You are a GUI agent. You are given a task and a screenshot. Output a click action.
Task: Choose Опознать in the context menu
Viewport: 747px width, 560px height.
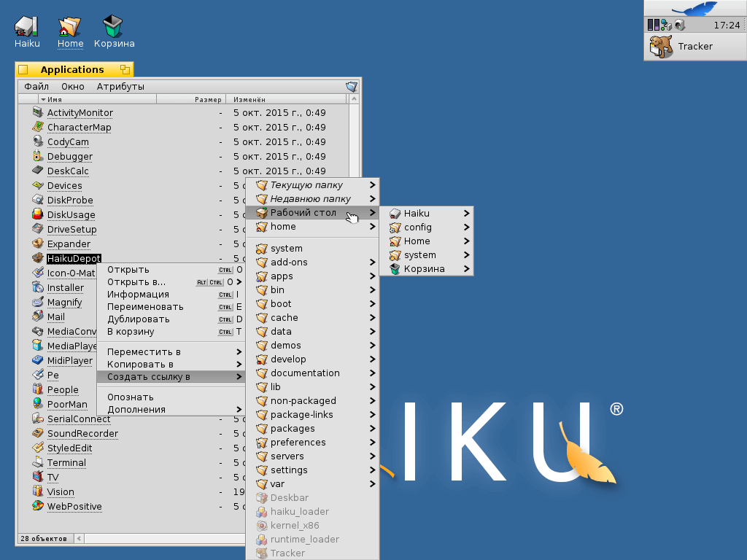(171, 397)
